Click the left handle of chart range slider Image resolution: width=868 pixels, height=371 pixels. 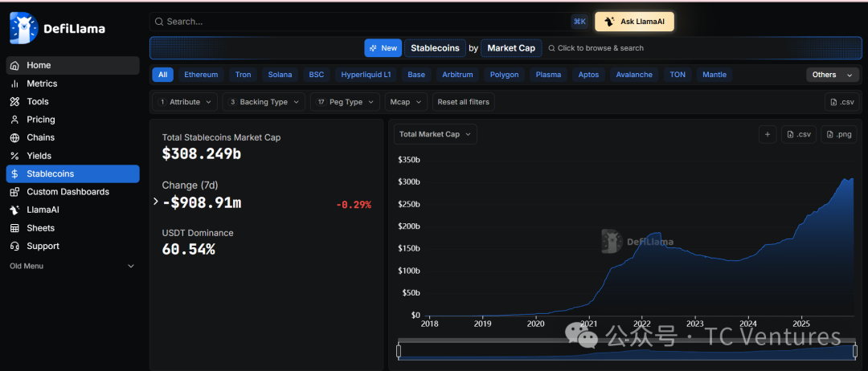398,351
